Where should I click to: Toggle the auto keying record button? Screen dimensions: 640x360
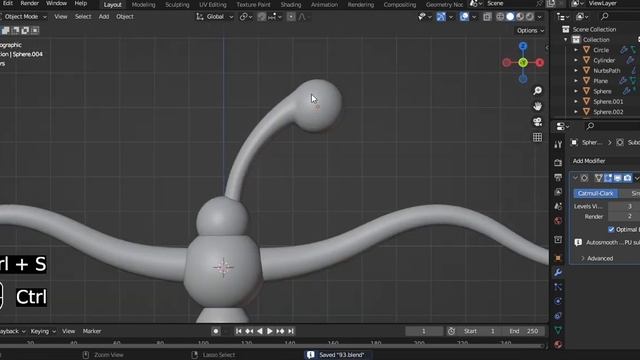point(216,331)
